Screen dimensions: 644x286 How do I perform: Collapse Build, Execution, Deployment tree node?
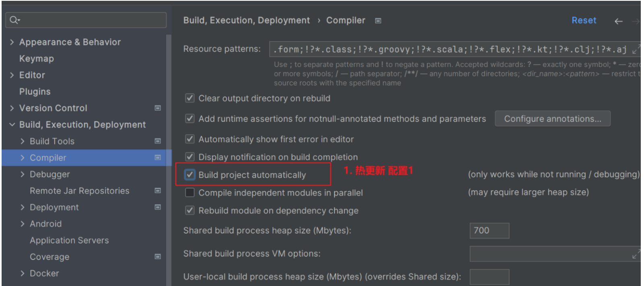coord(12,124)
